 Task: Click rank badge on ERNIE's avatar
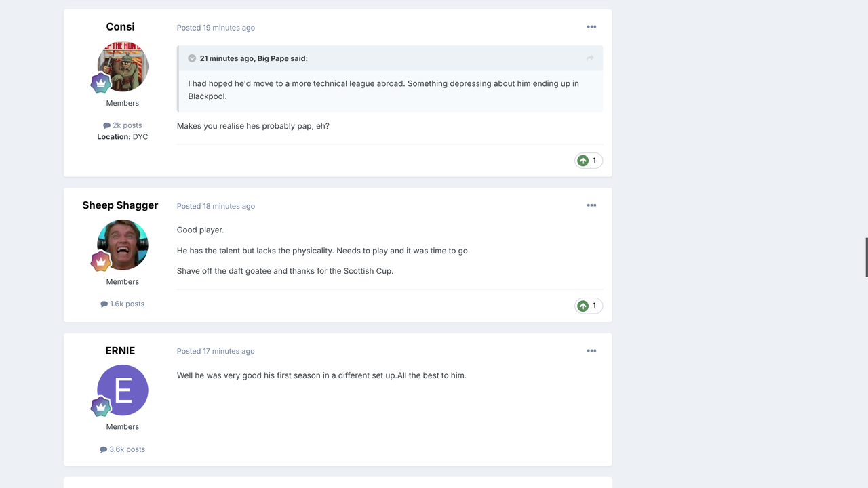101,407
